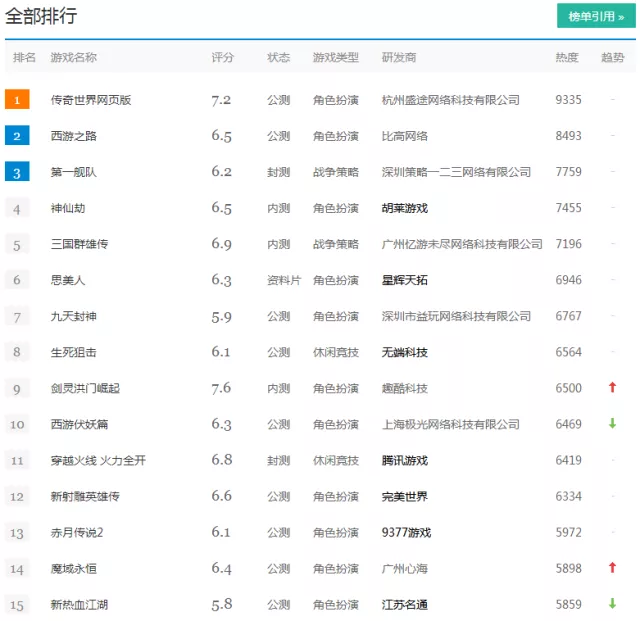Click the 游戏类型 column header

click(336, 58)
